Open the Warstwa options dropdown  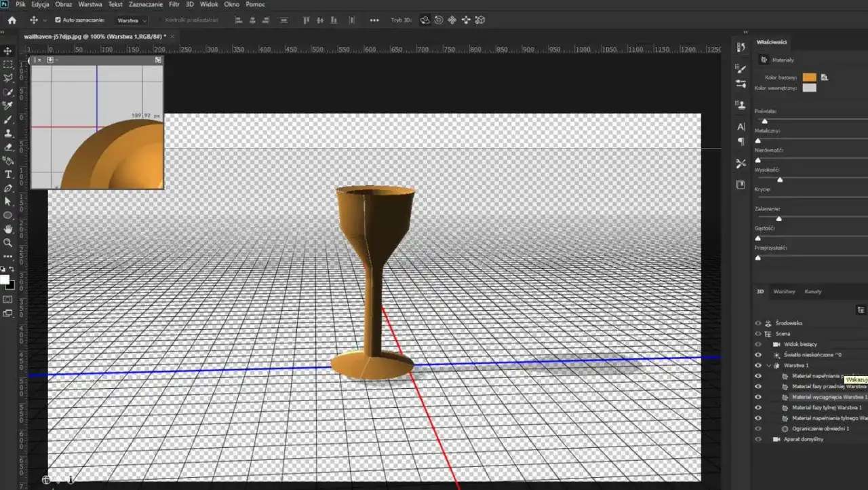[x=132, y=20]
